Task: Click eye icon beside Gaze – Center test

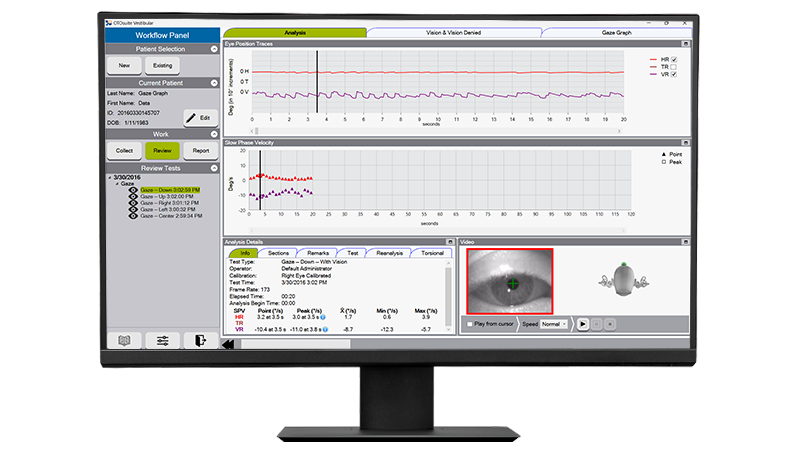Action: [133, 216]
